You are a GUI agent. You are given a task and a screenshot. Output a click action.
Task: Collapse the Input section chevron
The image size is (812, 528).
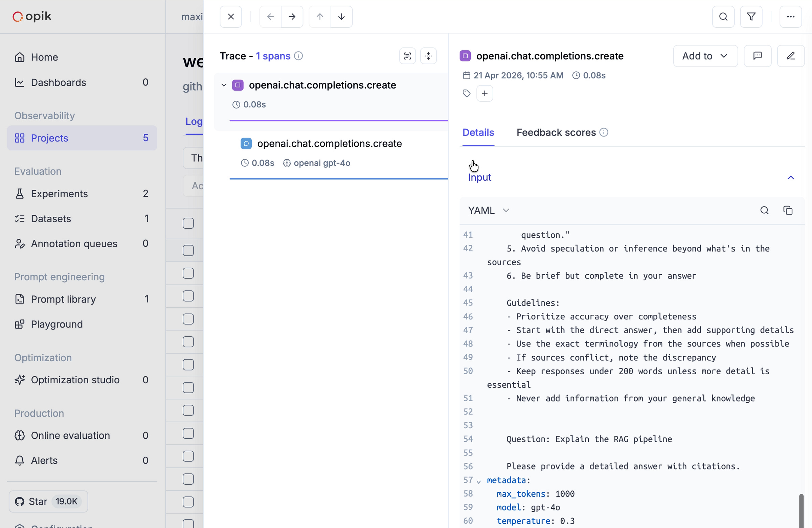point(790,177)
